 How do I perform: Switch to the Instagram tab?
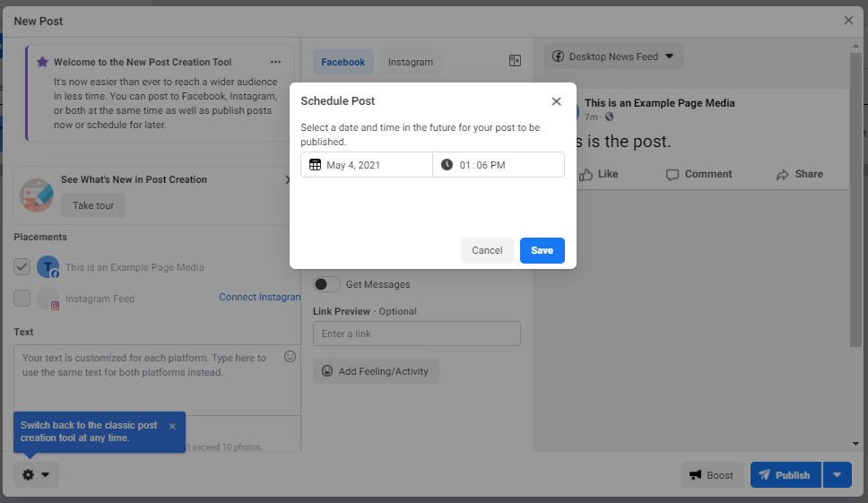pos(410,62)
